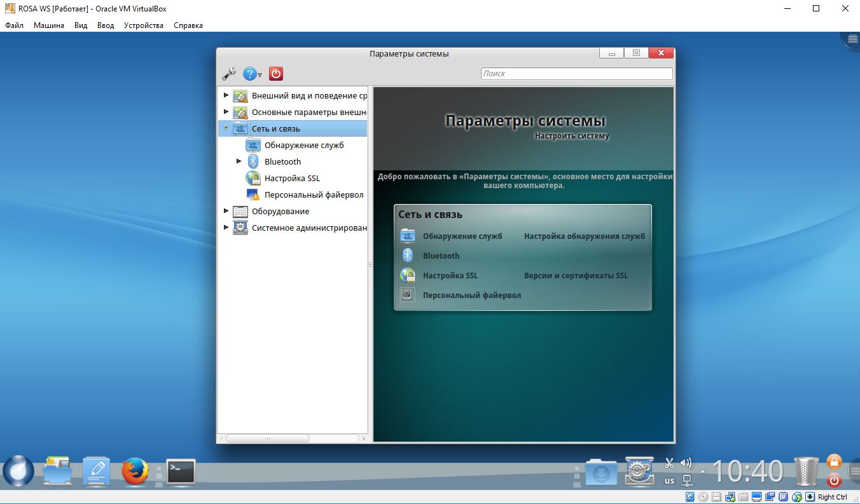Open Bluetooth from the welcome panel
Viewport: 860px width, 504px height.
point(441,255)
